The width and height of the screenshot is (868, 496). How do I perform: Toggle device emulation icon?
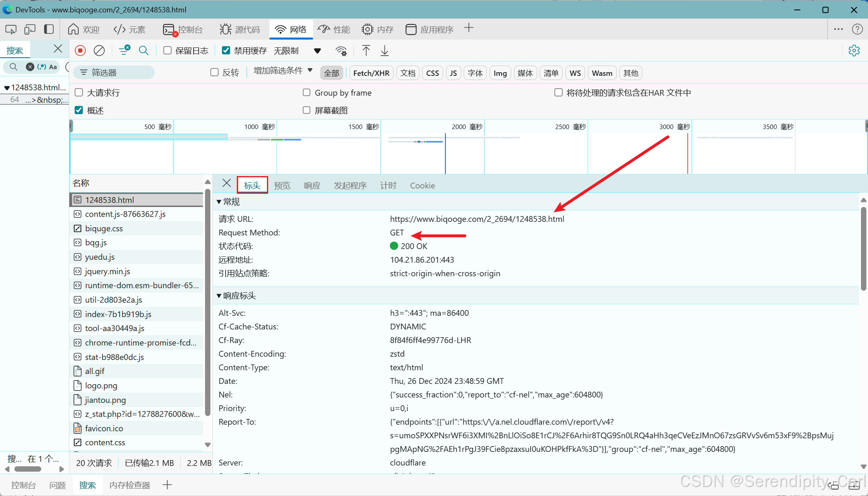tap(30, 29)
